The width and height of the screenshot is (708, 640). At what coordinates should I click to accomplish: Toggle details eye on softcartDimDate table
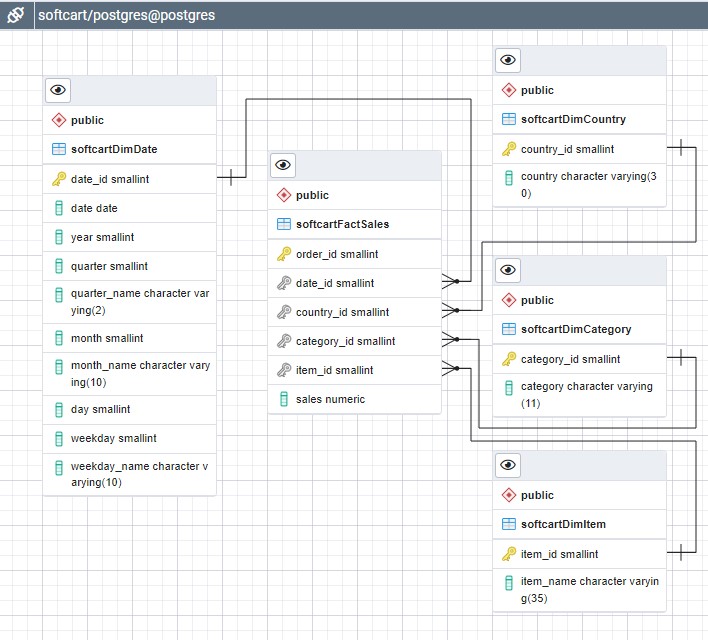click(59, 90)
